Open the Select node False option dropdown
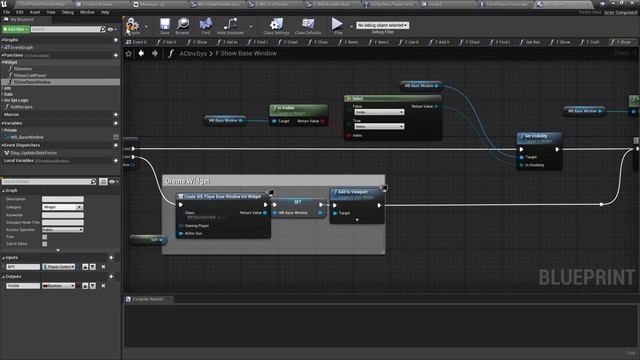640x360 pixels. pos(379,112)
